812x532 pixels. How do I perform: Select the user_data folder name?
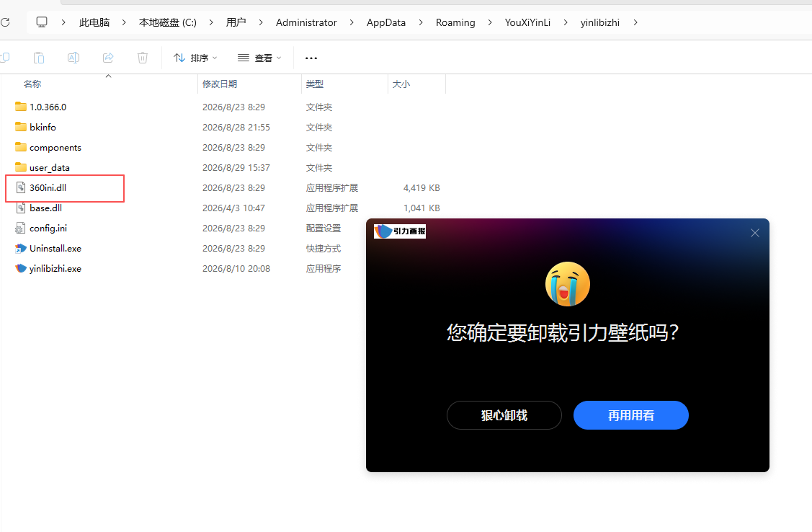(50, 167)
